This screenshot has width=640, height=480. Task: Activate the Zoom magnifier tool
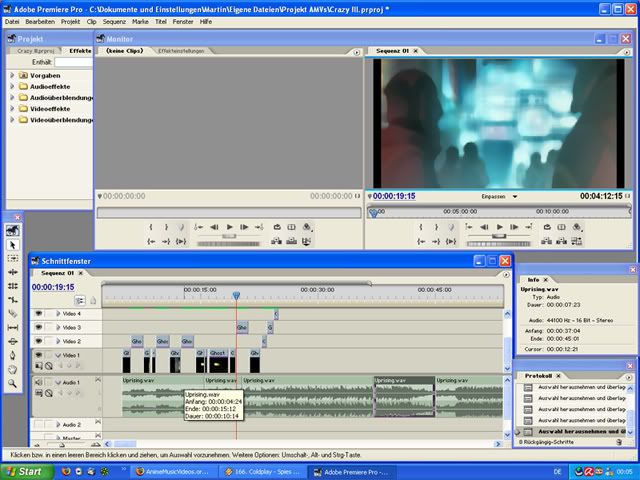pos(13,382)
